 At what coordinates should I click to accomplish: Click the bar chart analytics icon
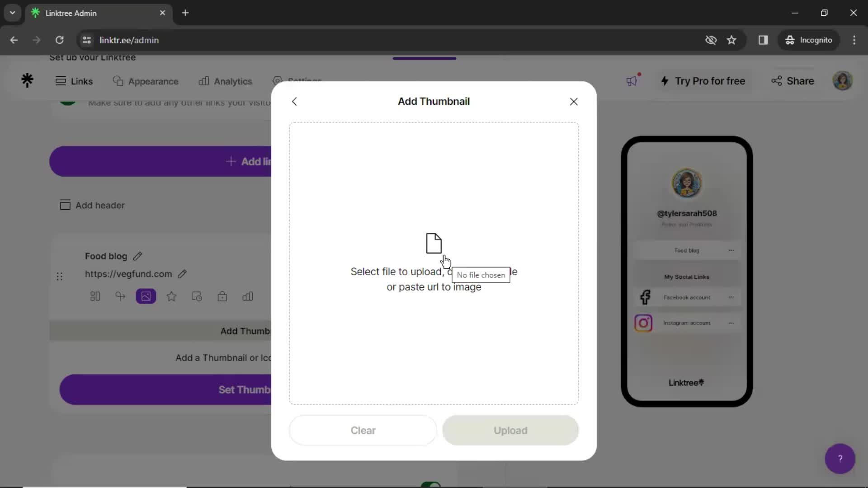[248, 297]
